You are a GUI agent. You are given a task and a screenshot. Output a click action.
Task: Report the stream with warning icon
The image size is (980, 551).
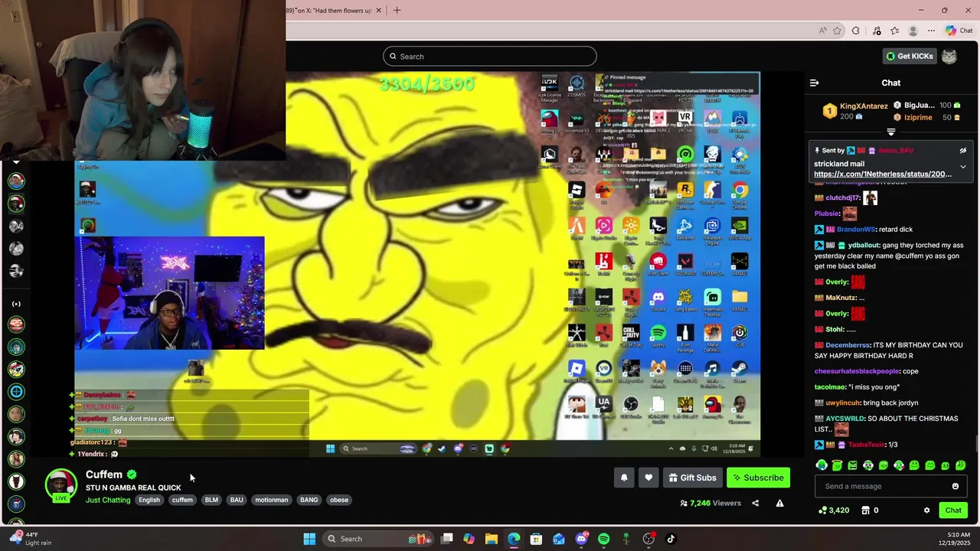pyautogui.click(x=779, y=503)
